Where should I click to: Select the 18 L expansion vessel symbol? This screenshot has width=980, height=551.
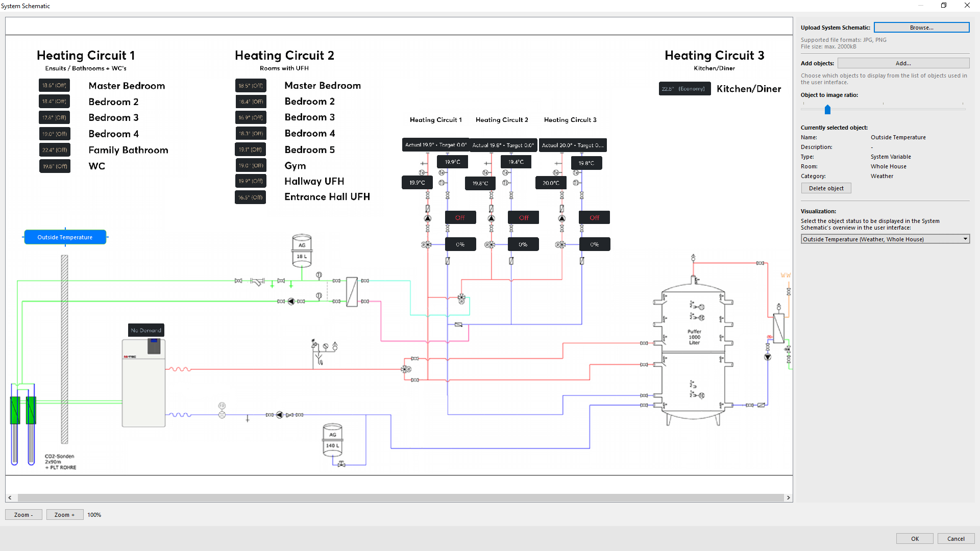point(302,251)
